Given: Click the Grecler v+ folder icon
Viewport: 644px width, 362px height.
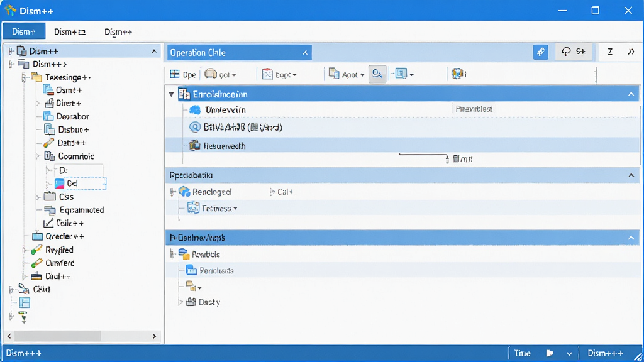Looking at the screenshot, I should click(x=37, y=236).
